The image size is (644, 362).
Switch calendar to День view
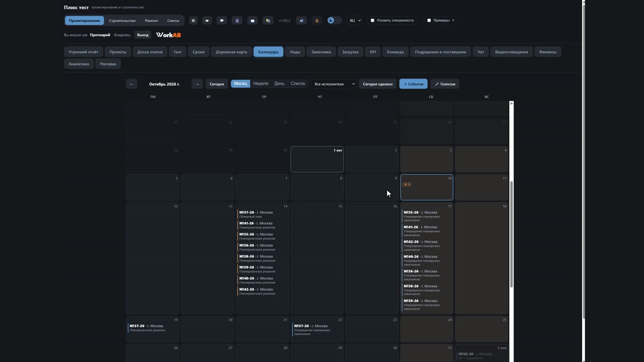279,83
